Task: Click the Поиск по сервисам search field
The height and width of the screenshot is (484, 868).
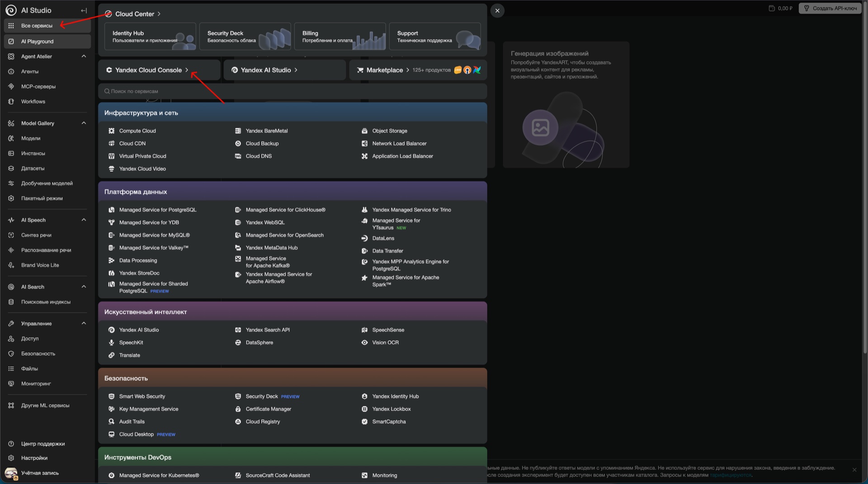Action: coord(292,91)
